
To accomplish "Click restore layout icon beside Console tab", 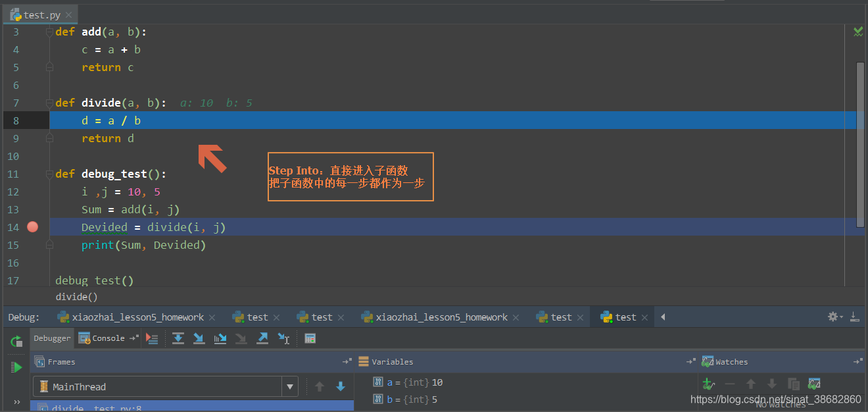I will [x=133, y=338].
